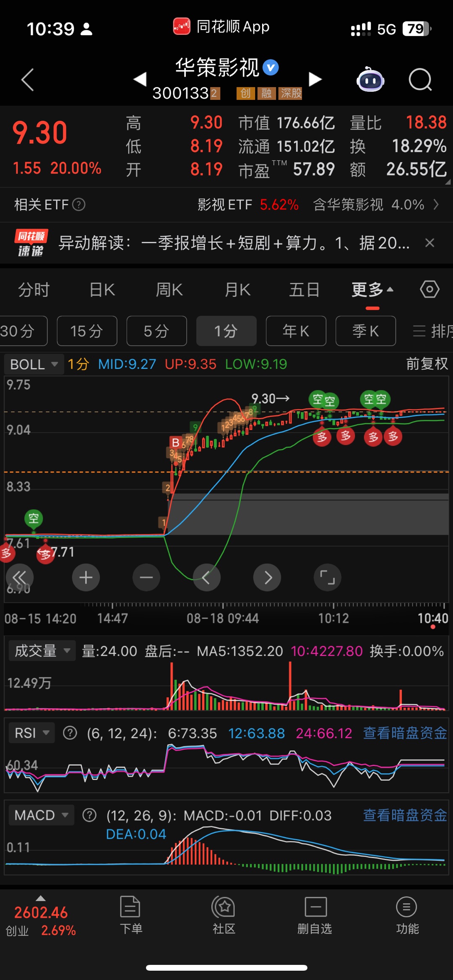Open the robot AI assistant
453x980 pixels.
370,79
